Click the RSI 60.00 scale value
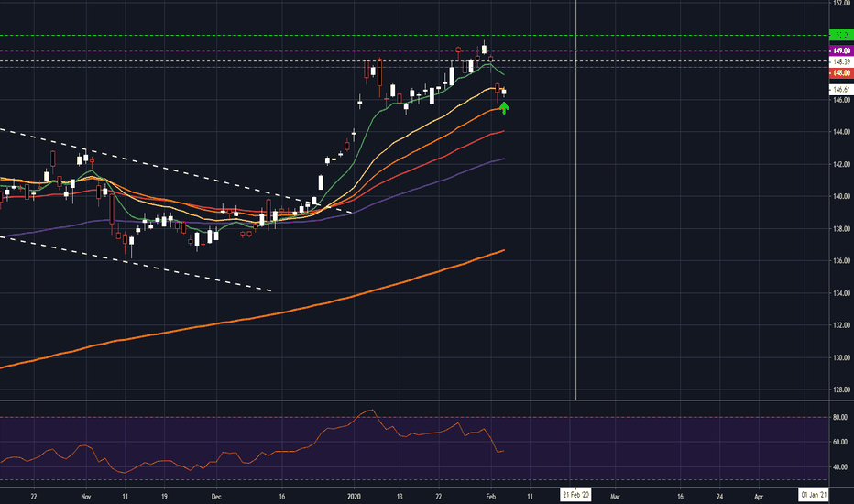The width and height of the screenshot is (854, 504). click(x=840, y=442)
